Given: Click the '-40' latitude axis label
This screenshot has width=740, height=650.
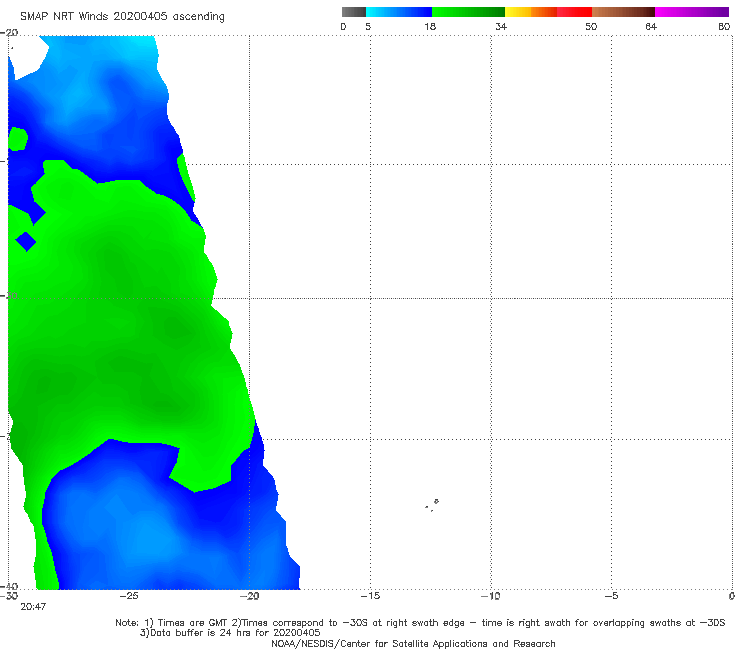Looking at the screenshot, I should point(9,587).
